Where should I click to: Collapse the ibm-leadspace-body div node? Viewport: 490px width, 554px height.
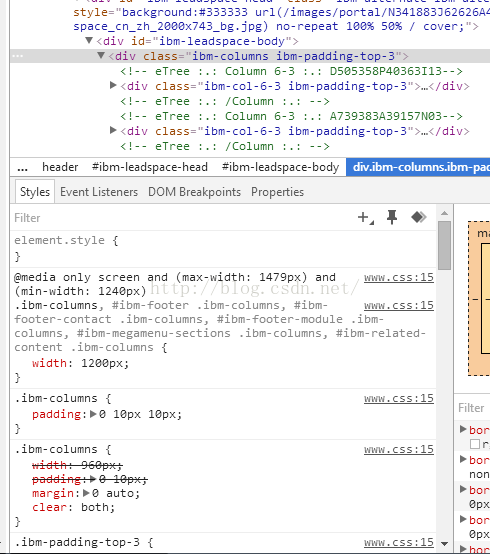[89, 41]
